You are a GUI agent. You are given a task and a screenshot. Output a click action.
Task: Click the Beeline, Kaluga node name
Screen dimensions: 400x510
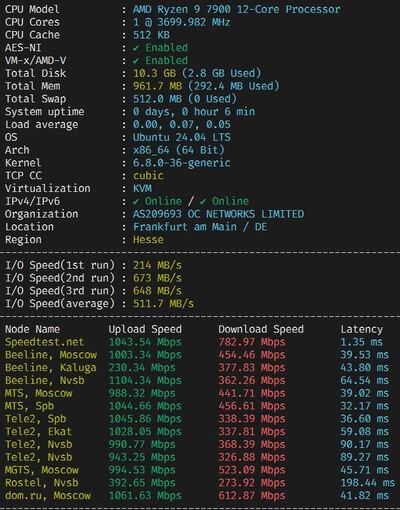tap(51, 368)
